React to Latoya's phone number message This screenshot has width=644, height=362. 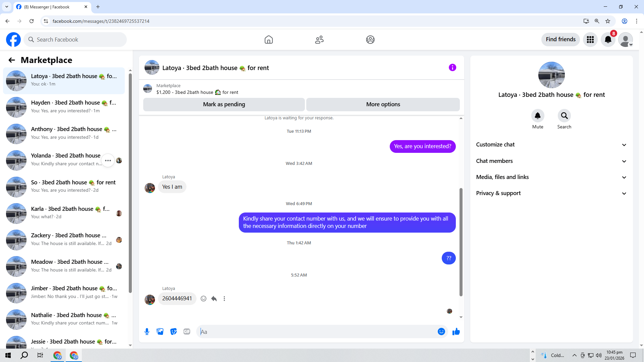[x=203, y=299]
